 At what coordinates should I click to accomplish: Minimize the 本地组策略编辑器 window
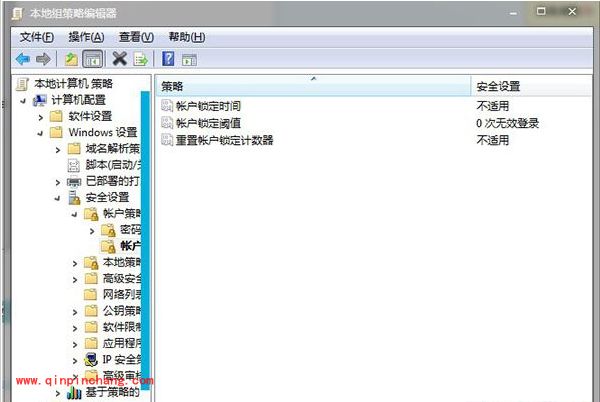[x=513, y=13]
